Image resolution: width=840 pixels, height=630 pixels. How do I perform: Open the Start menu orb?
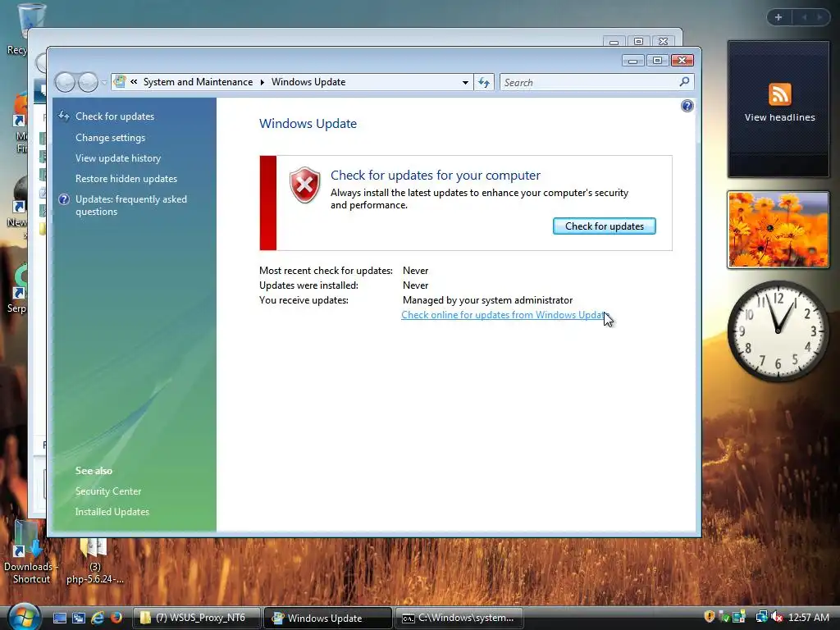tap(24, 617)
